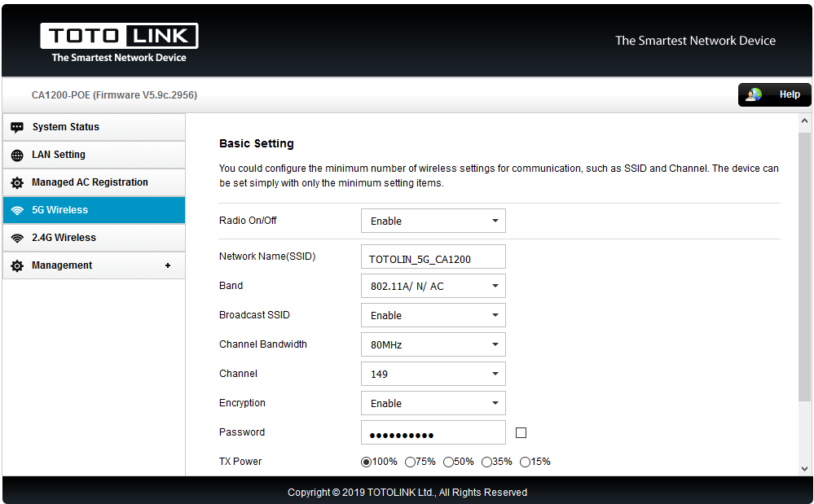Open the Broadcast SSID dropdown

433,315
